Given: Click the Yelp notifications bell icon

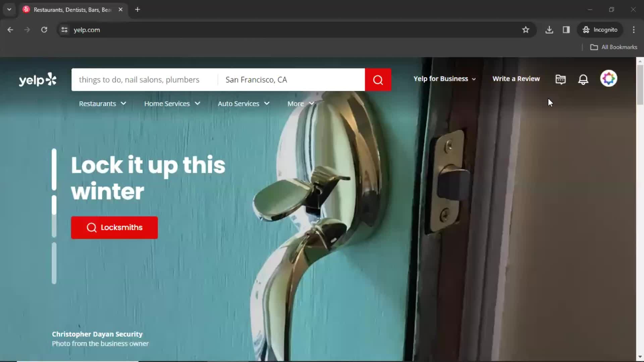Looking at the screenshot, I should pyautogui.click(x=583, y=79).
